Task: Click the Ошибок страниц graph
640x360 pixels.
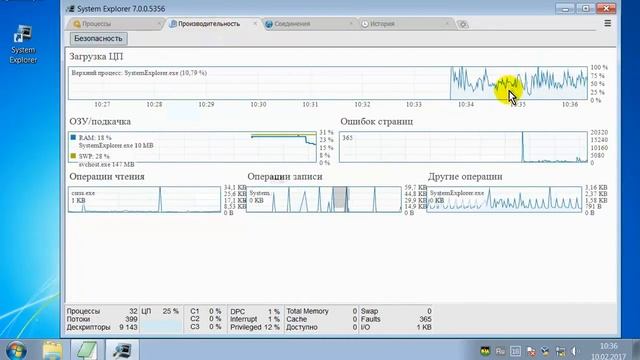Action: [463, 147]
